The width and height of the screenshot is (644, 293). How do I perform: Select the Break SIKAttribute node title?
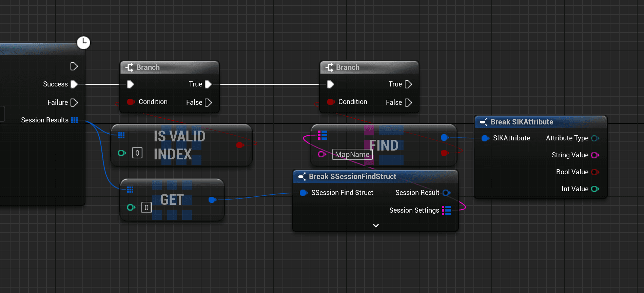coord(522,122)
